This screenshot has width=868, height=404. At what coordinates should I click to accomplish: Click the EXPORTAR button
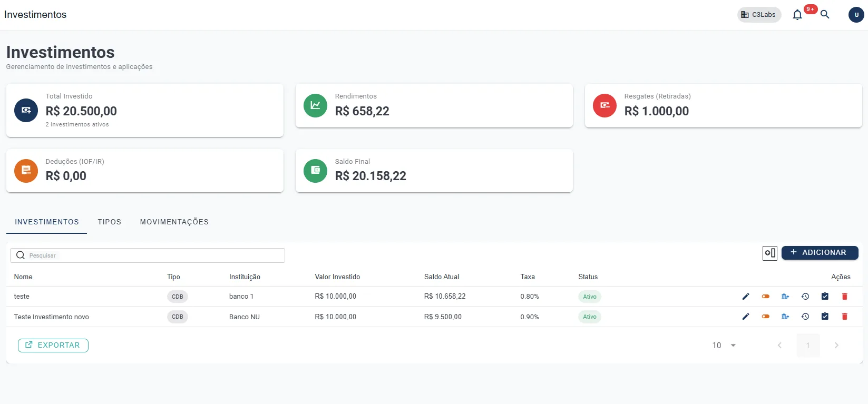click(53, 345)
